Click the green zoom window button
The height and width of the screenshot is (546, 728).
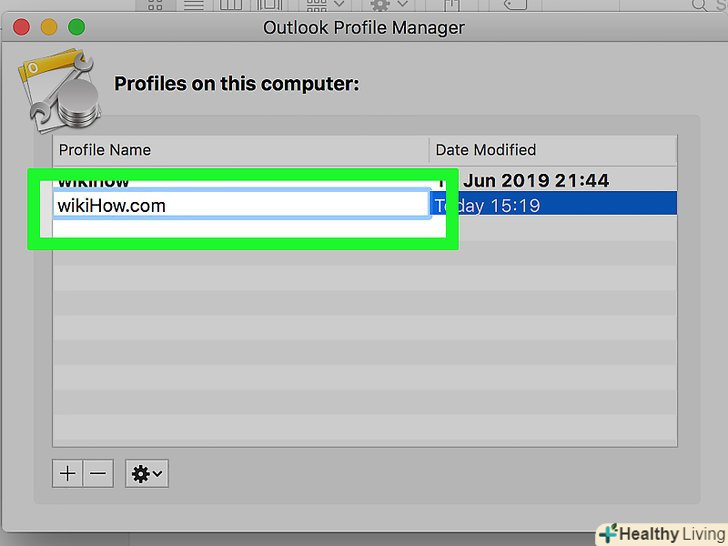(75, 27)
